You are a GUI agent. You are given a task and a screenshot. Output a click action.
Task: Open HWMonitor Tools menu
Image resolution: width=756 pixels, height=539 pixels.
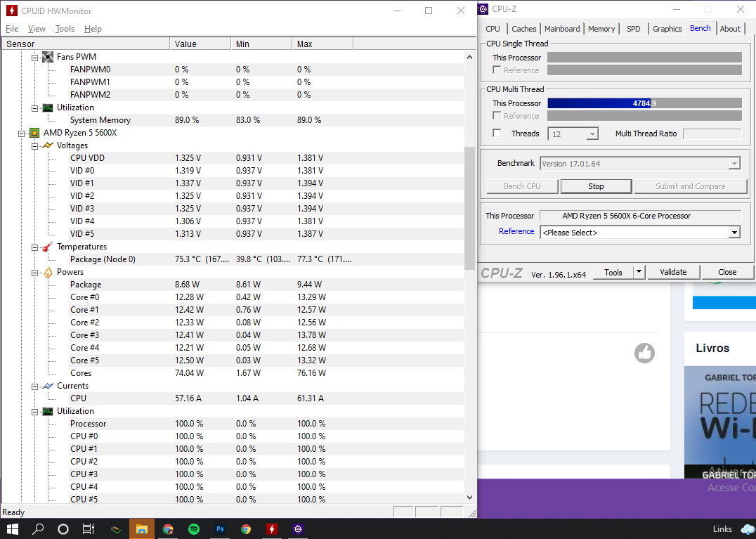pyautogui.click(x=65, y=29)
